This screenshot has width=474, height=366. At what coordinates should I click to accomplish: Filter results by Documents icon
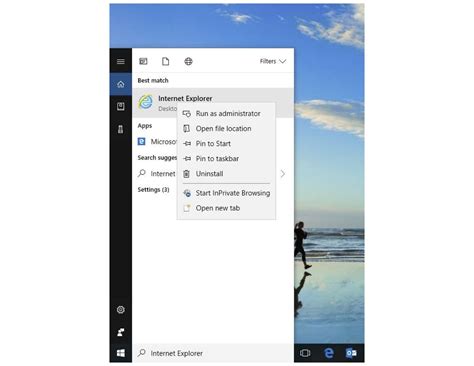(x=166, y=61)
